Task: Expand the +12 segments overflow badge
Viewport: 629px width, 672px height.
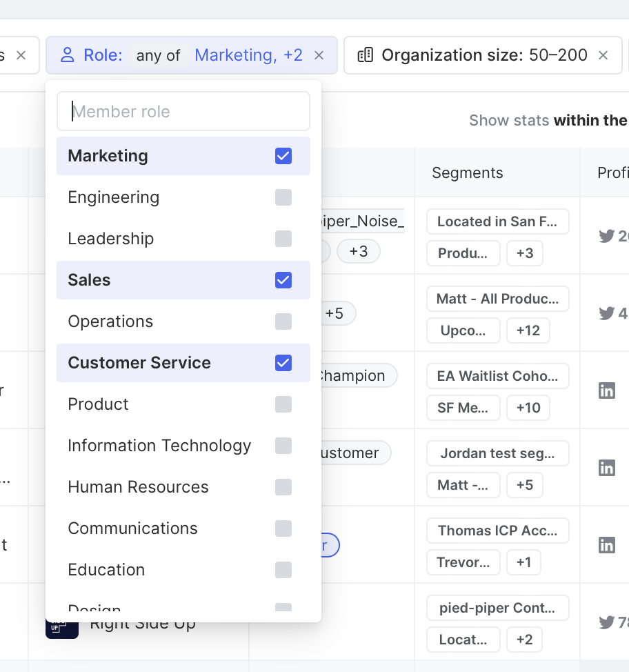Action: coord(528,330)
